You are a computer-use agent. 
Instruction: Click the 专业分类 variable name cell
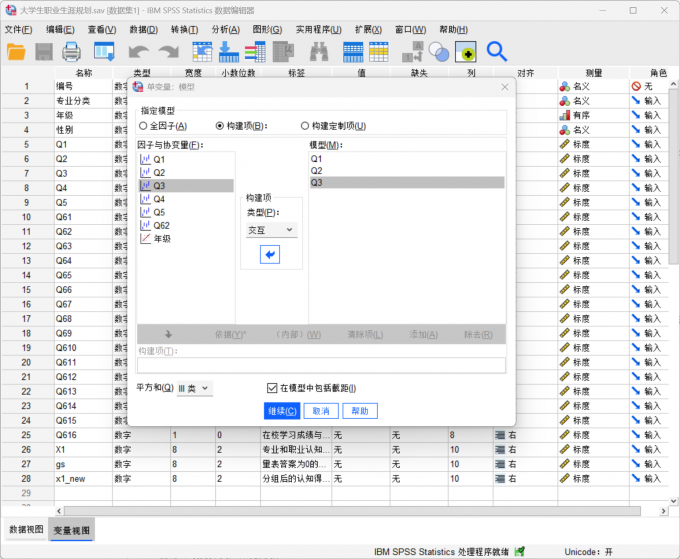tap(83, 101)
